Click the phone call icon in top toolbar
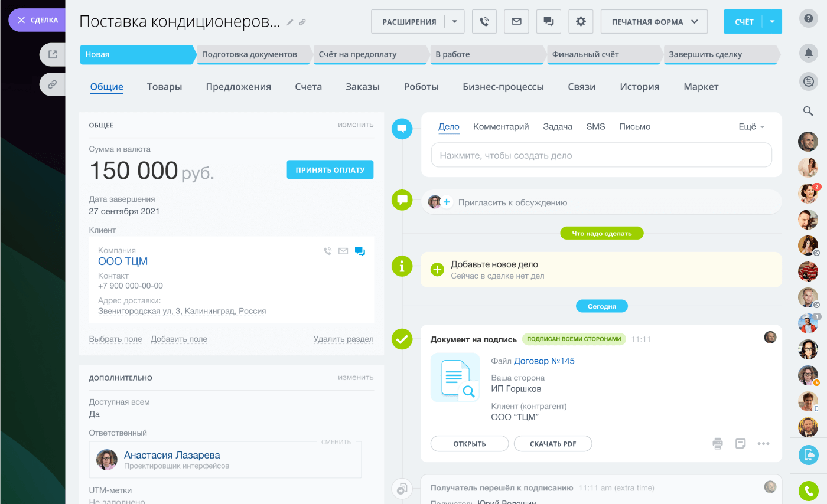Viewport: 827px width, 504px height. tap(484, 22)
